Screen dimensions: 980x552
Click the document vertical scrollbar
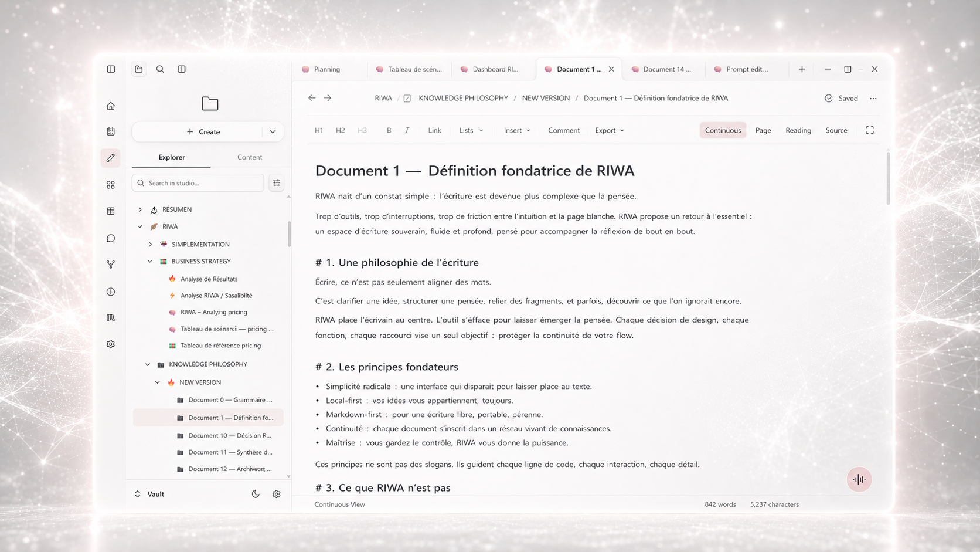pos(888,178)
